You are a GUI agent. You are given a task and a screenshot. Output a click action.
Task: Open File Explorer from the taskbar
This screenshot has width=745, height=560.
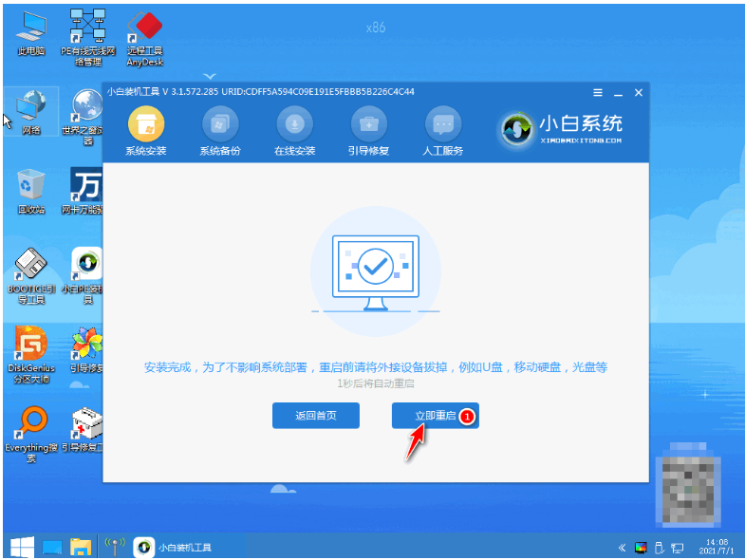82,547
